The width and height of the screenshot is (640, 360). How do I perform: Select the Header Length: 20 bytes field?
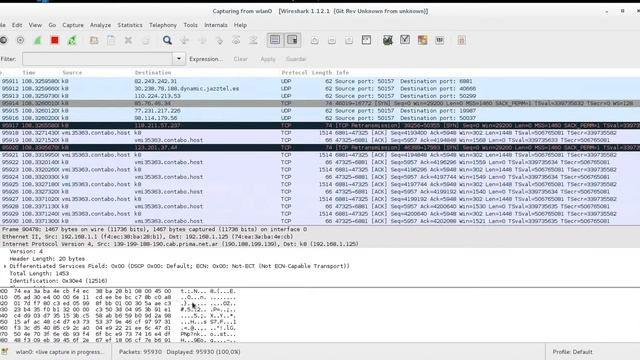47,259
